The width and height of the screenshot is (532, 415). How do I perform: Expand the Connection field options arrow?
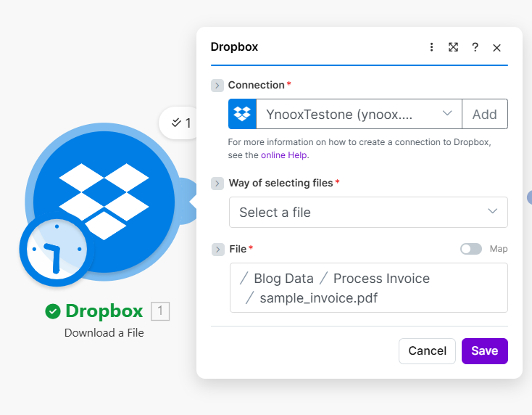[217, 85]
